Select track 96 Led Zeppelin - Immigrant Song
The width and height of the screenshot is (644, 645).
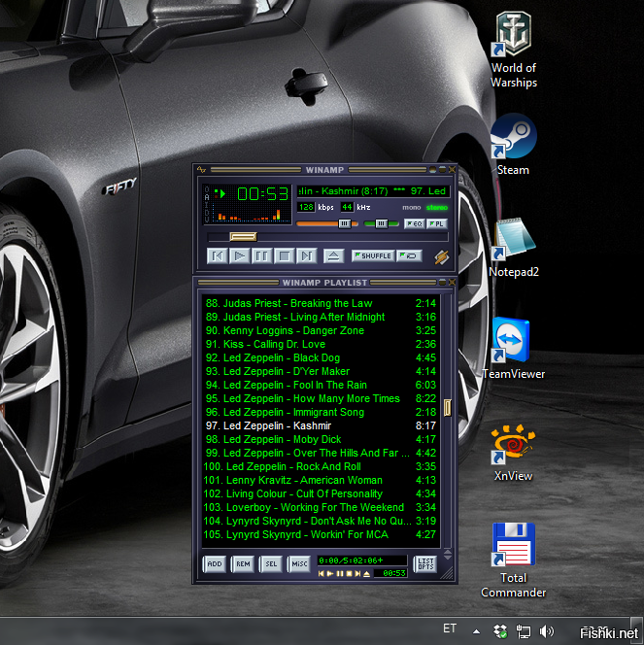click(321, 412)
